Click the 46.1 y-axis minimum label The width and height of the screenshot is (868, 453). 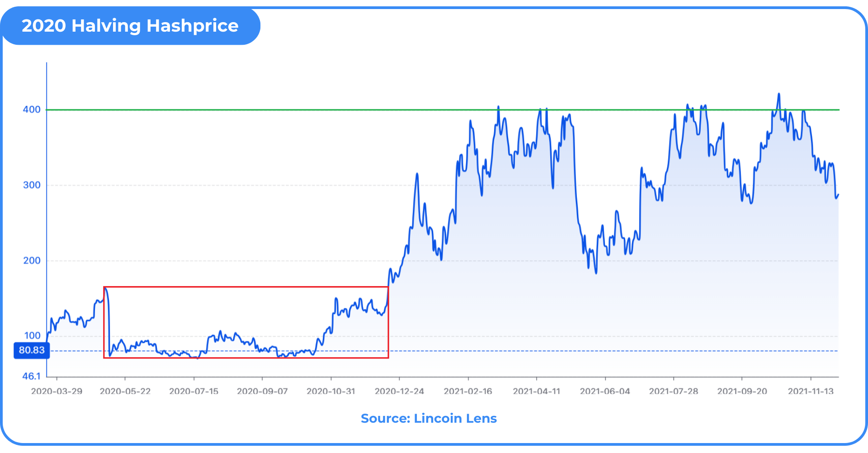[x=31, y=376]
